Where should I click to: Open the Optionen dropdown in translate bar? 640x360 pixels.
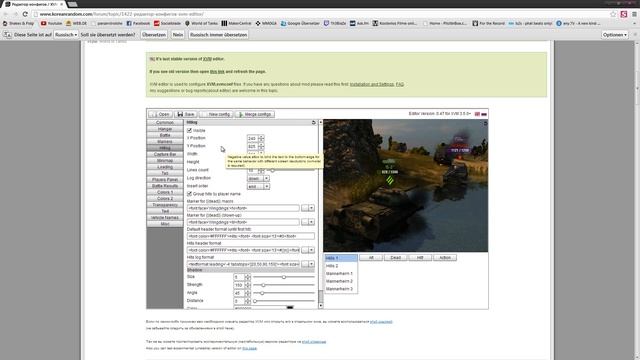click(x=615, y=35)
